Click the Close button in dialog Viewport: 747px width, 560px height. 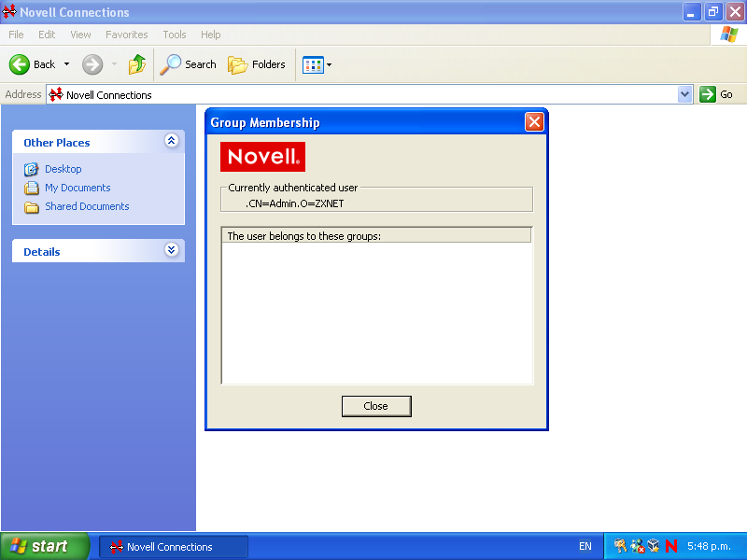(376, 406)
